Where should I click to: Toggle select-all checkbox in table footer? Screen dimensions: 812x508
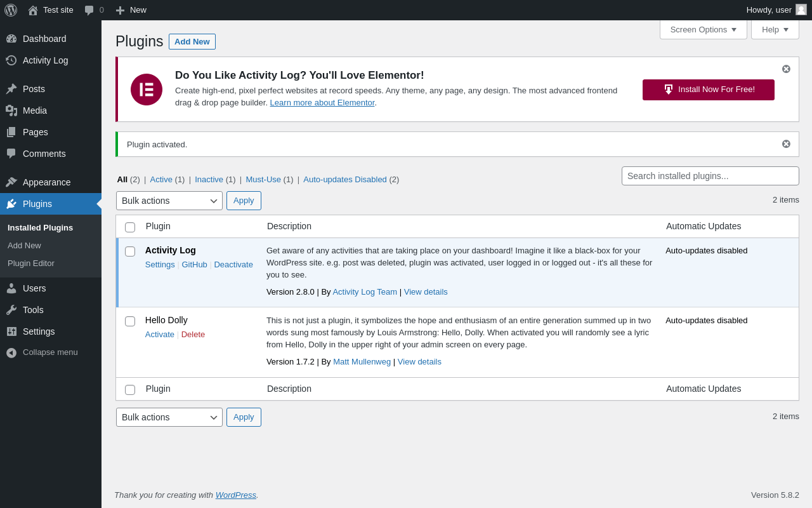(x=130, y=390)
